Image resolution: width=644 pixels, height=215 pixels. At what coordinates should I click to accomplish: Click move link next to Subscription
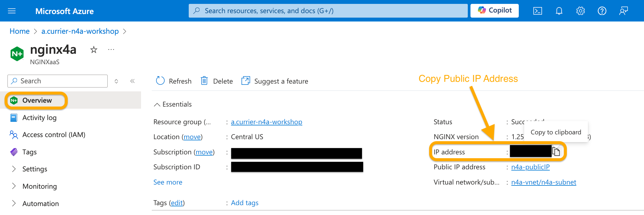tap(204, 152)
